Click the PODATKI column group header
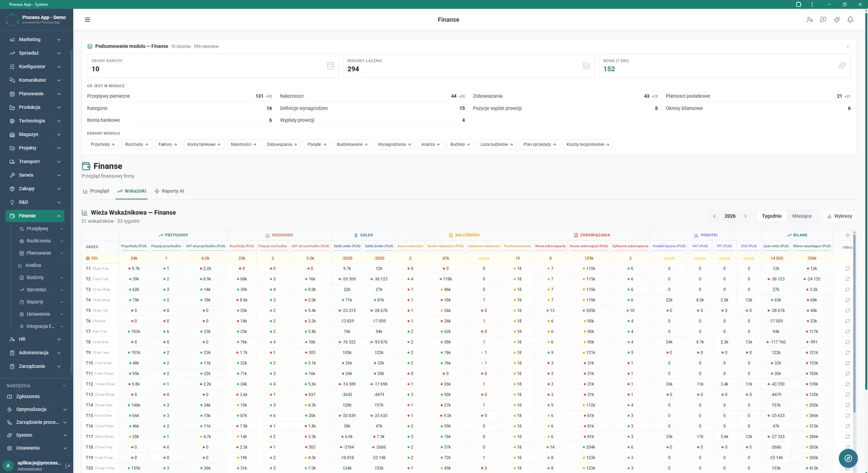The image size is (868, 473). coord(706,235)
